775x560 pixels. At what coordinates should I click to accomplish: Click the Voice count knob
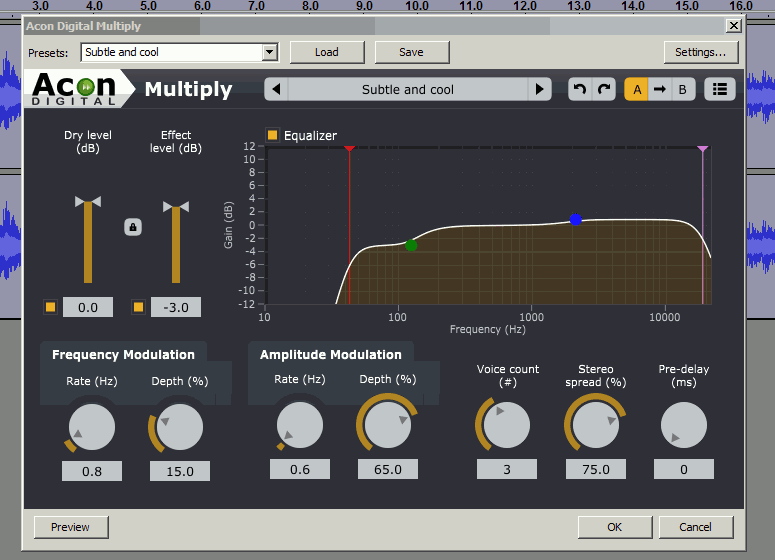[507, 425]
